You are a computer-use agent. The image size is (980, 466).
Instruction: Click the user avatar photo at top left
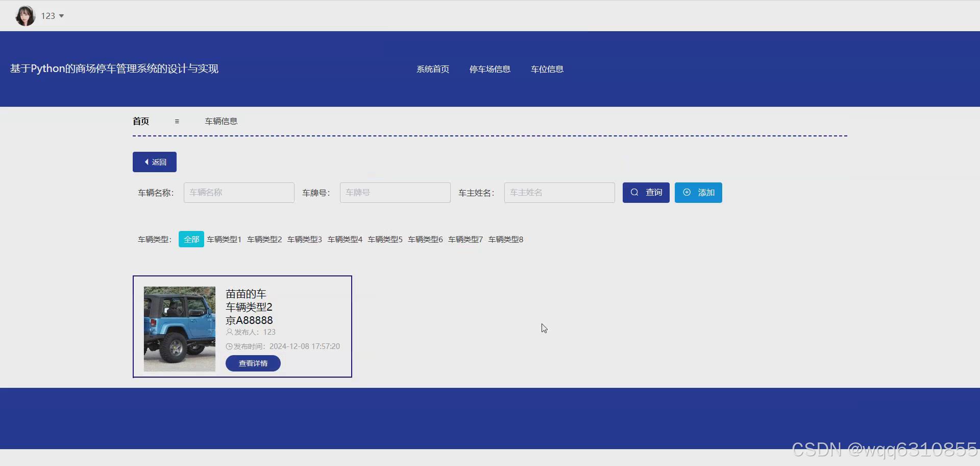coord(24,15)
